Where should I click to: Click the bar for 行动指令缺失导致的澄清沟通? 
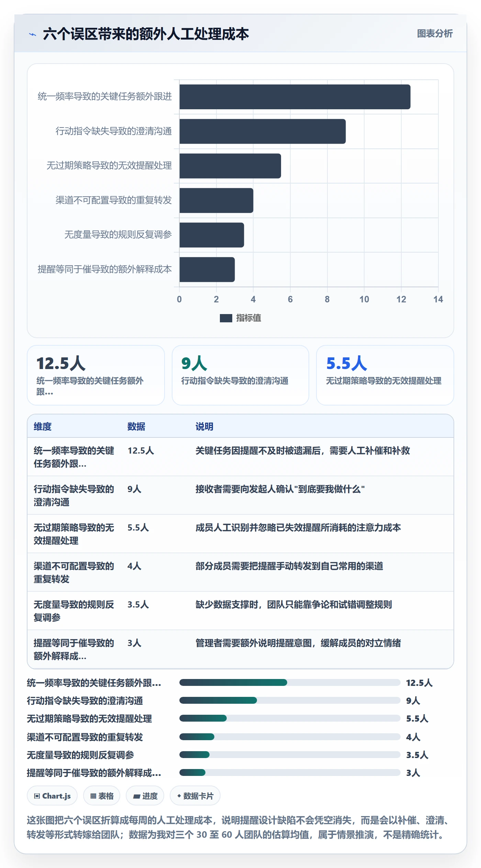tap(262, 131)
